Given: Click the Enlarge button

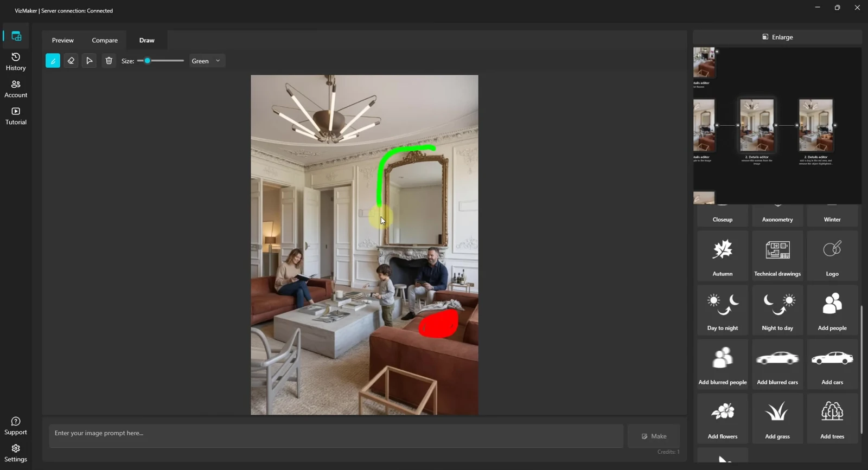Looking at the screenshot, I should tap(777, 37).
